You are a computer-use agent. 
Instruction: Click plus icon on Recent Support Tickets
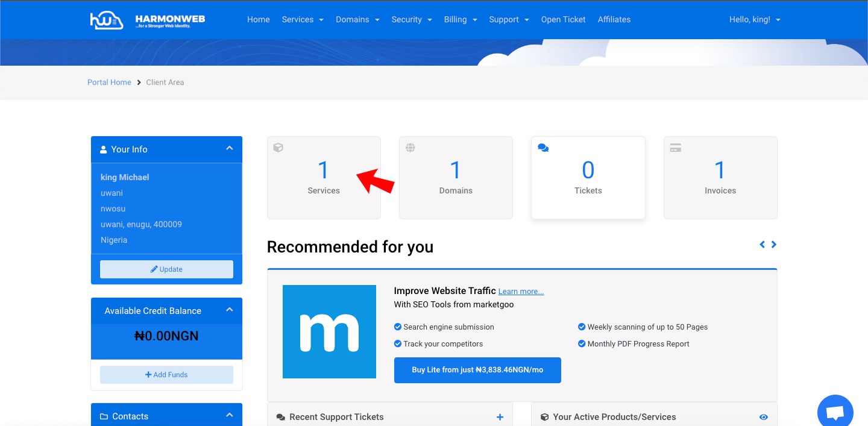point(500,417)
